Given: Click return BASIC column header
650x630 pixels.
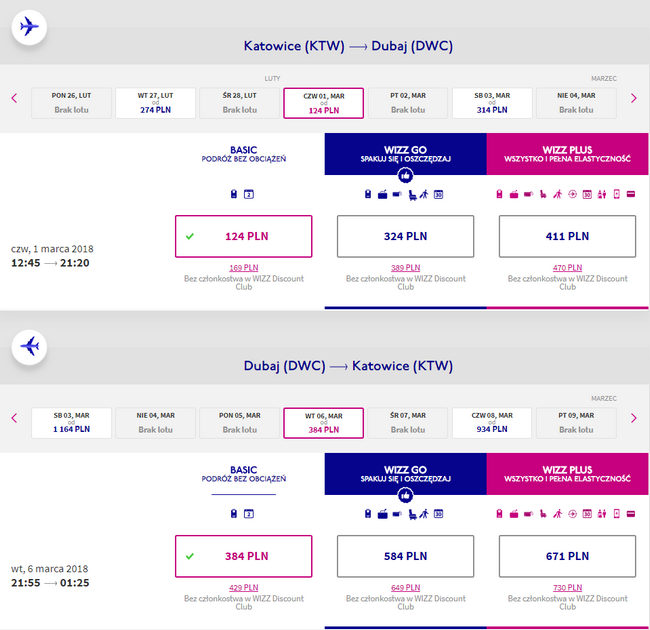Looking at the screenshot, I should tap(244, 474).
